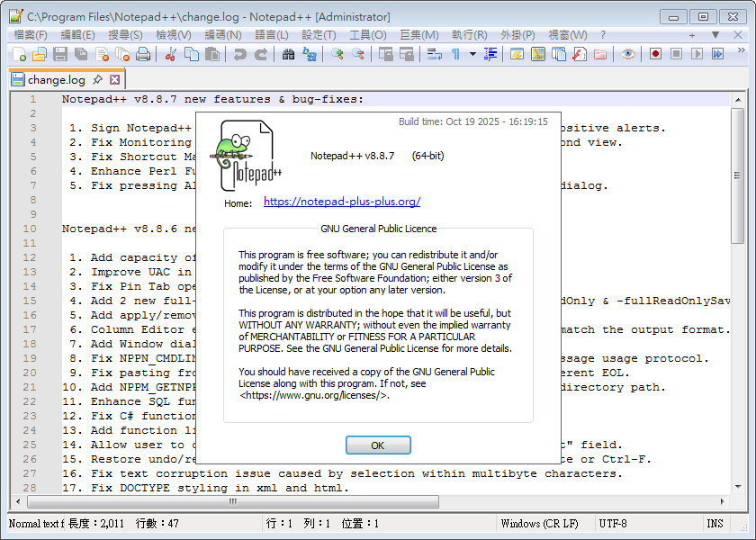Screen dimensions: 756x540
Task: Show the Function List panel icon
Action: [580, 54]
